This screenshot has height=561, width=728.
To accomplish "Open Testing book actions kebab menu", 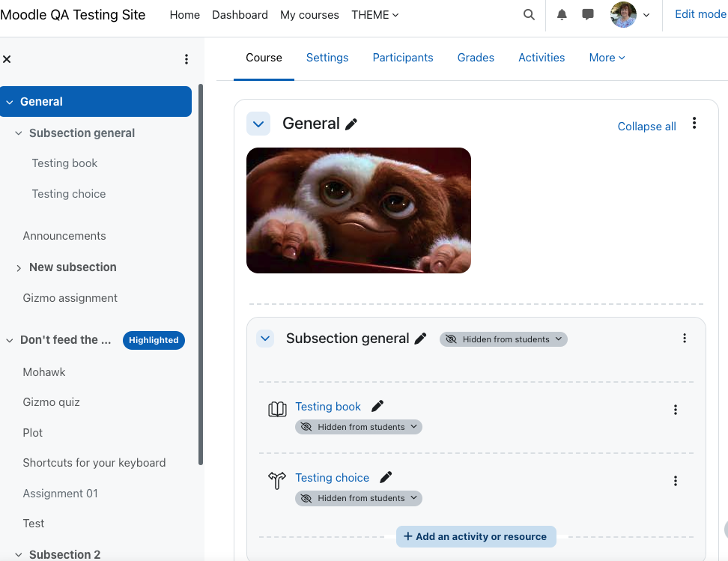I will point(676,410).
